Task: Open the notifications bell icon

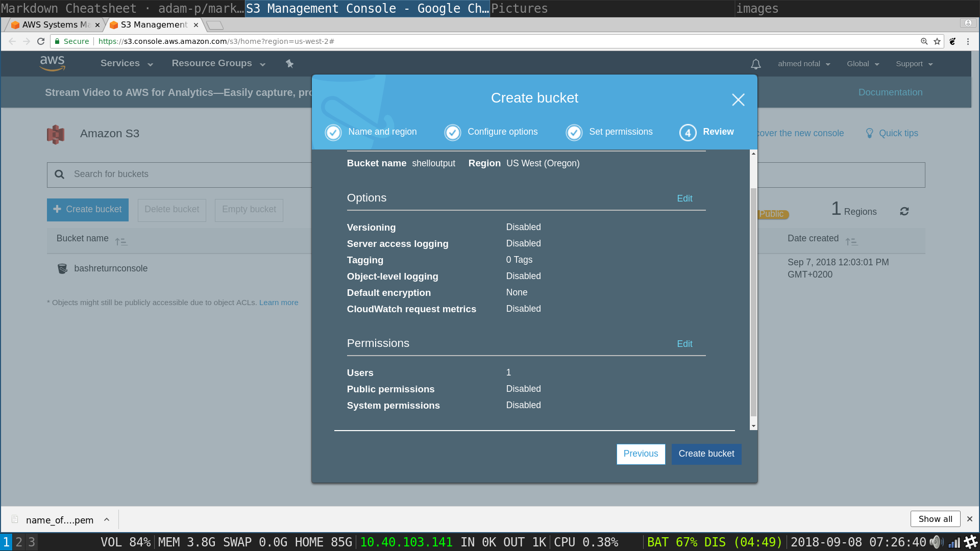Action: (755, 64)
